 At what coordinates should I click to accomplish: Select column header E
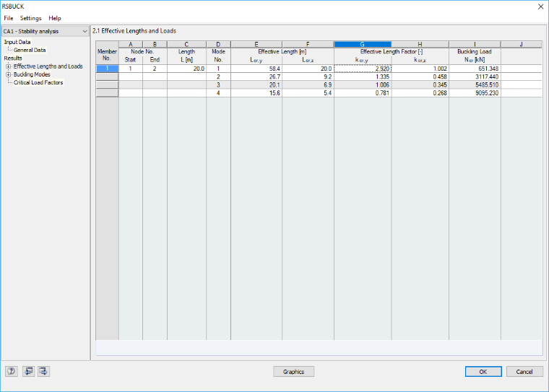256,44
